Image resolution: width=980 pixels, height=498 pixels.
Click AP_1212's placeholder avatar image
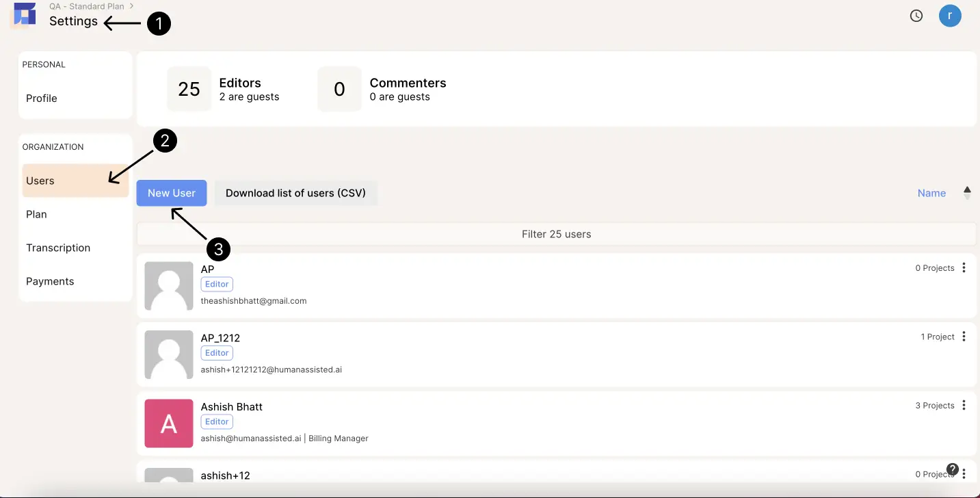click(x=169, y=354)
